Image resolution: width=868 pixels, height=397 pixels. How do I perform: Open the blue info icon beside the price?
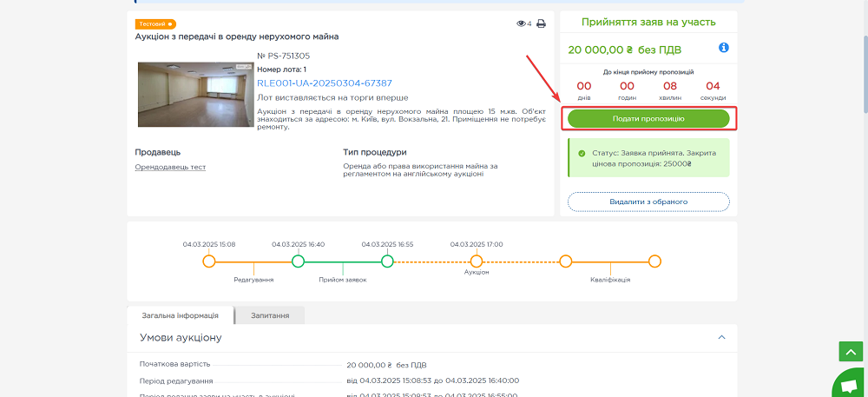pyautogui.click(x=723, y=49)
